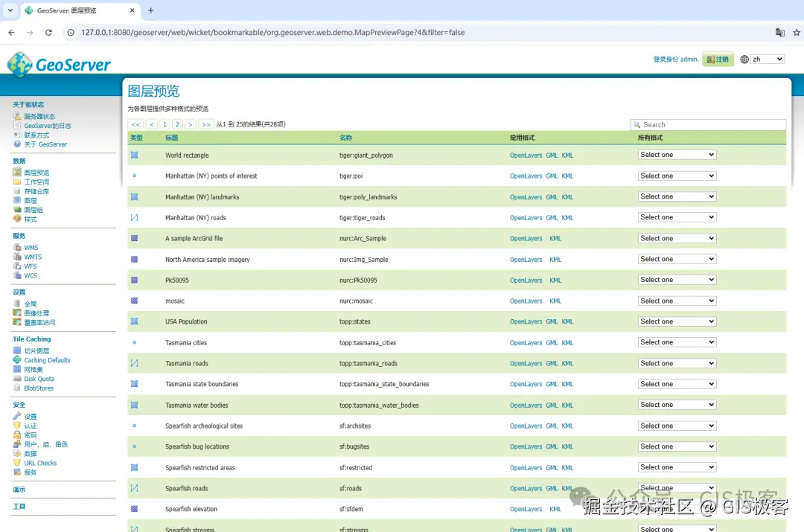804x532 pixels.
Task: Click the GeoServer logo
Action: (59, 65)
